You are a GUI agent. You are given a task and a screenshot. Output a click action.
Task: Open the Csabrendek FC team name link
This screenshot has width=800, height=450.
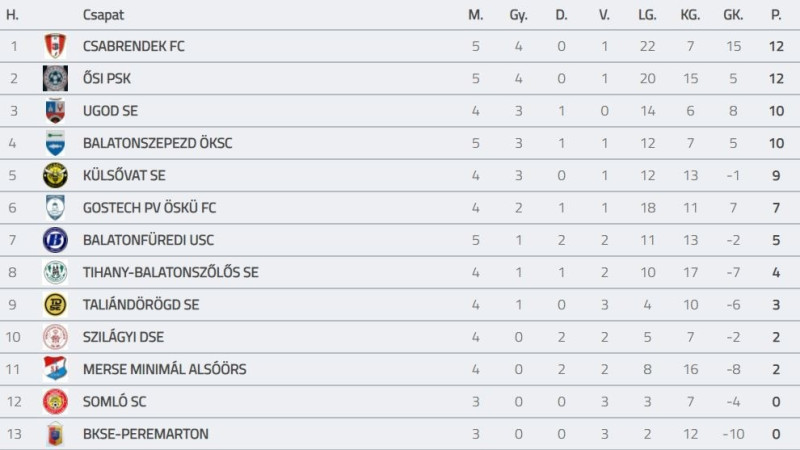(134, 46)
